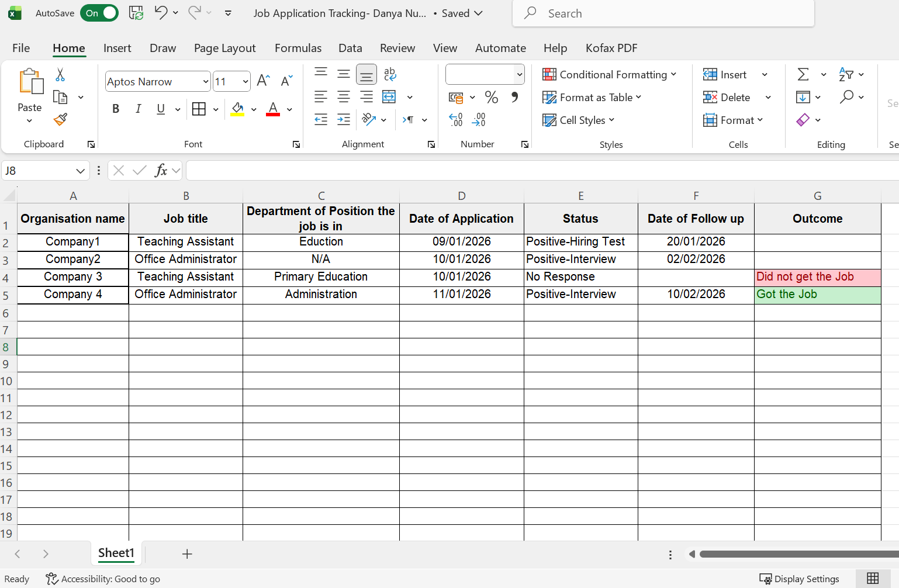Image resolution: width=899 pixels, height=588 pixels.
Task: Toggle the Bottom Align button
Action: click(366, 75)
